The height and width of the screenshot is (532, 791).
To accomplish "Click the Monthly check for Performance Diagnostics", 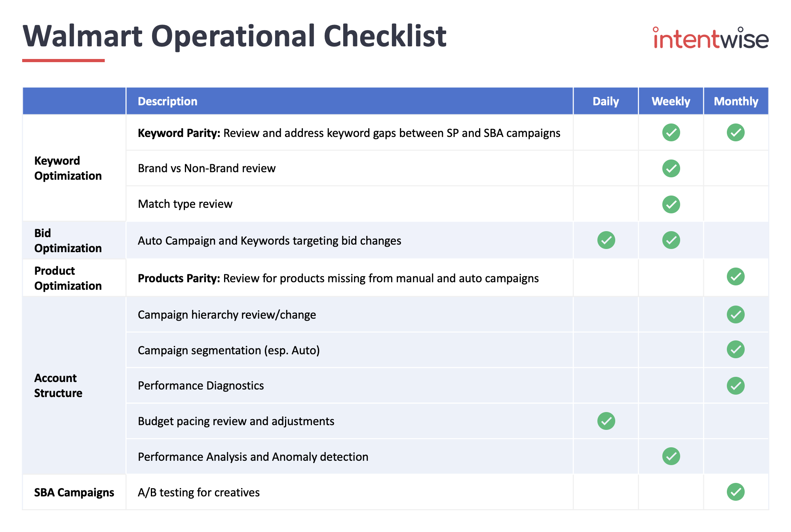I will click(736, 386).
